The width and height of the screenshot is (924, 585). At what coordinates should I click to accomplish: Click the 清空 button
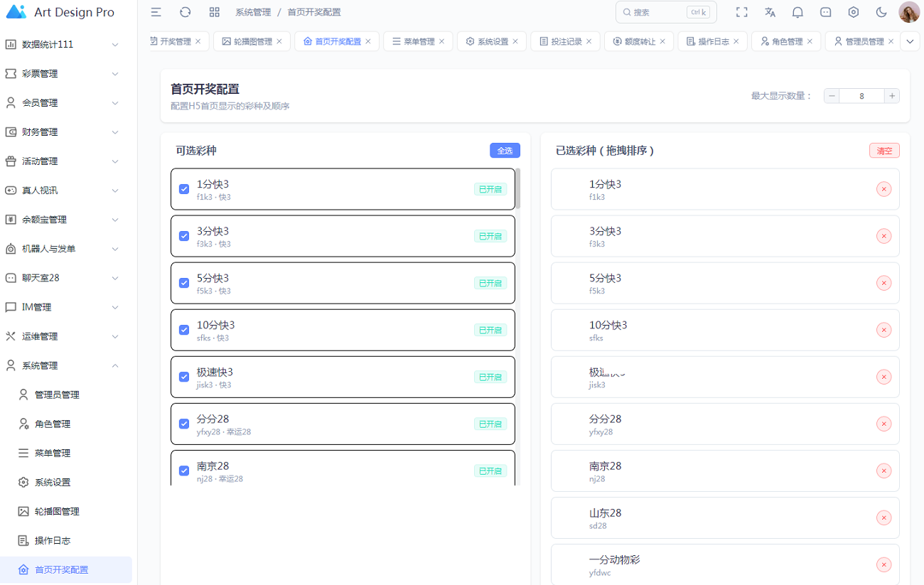884,151
